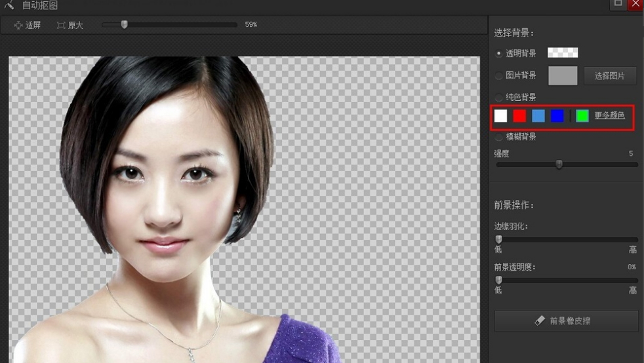Select the 纯色背景 radio button
This screenshot has height=363, width=644.
point(498,97)
